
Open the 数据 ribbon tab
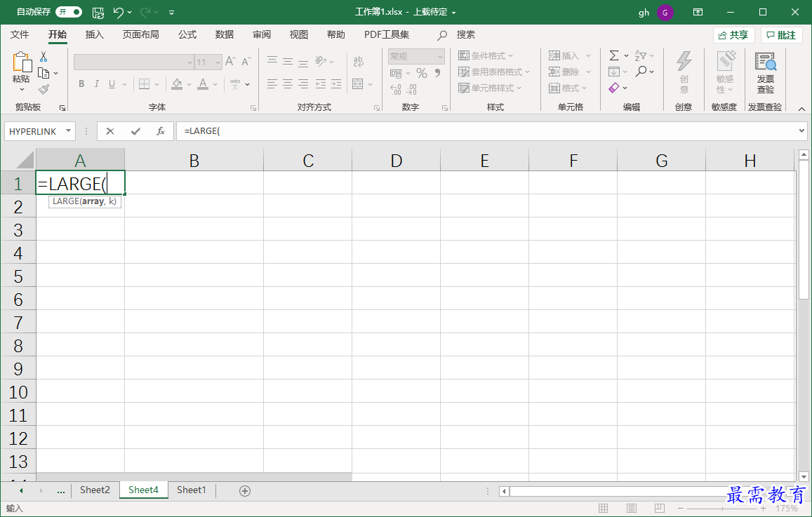pyautogui.click(x=225, y=34)
